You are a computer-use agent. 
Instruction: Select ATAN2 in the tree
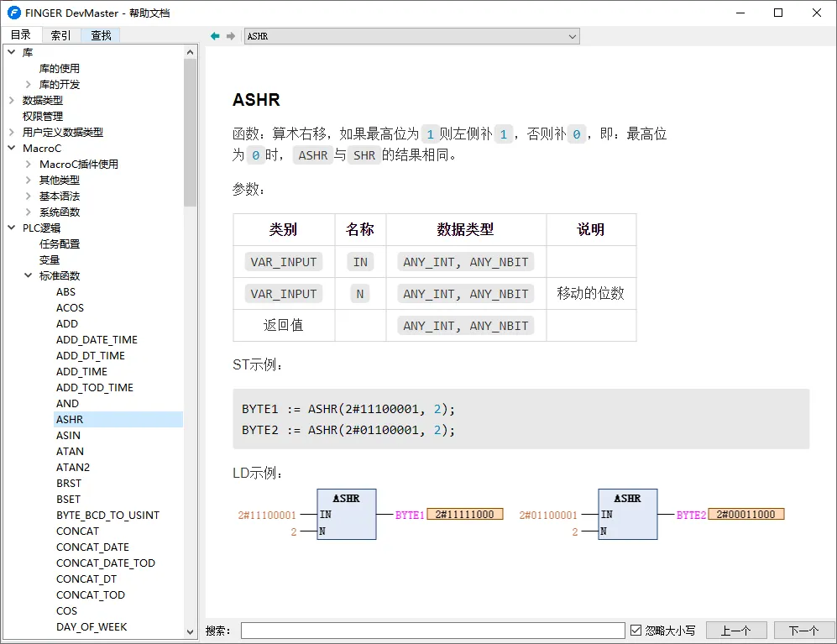72,467
